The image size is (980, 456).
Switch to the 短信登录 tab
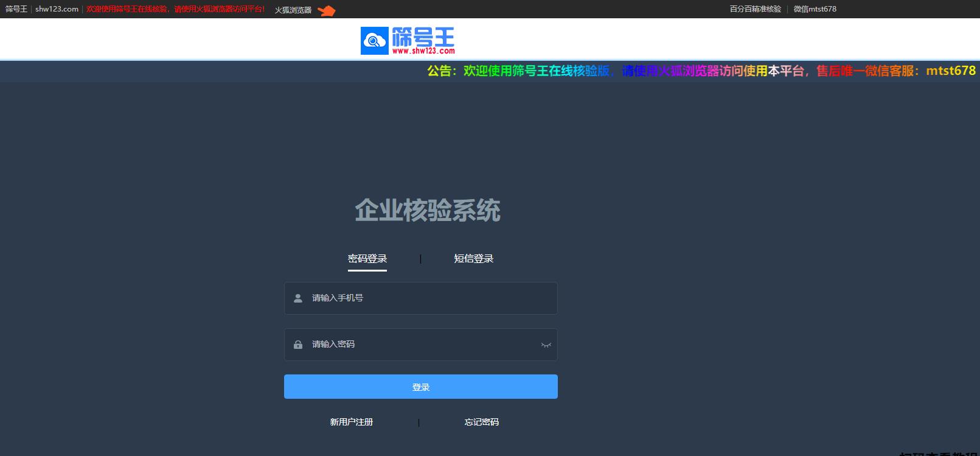tap(473, 259)
